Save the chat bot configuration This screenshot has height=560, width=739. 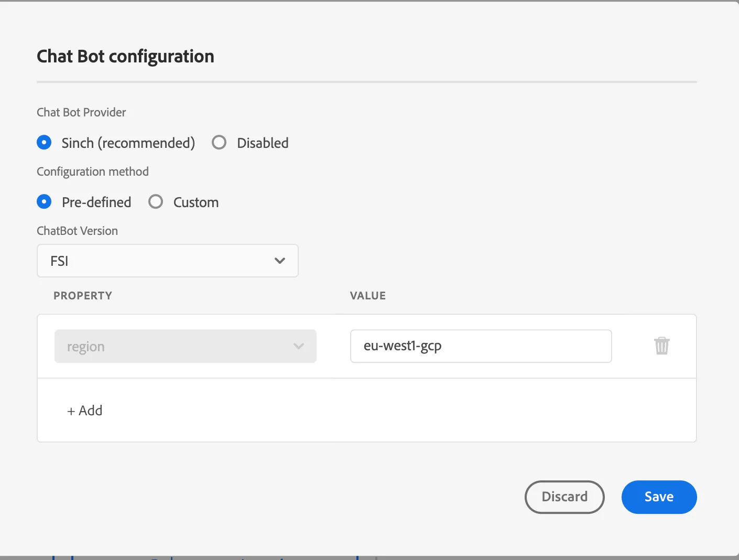point(659,497)
